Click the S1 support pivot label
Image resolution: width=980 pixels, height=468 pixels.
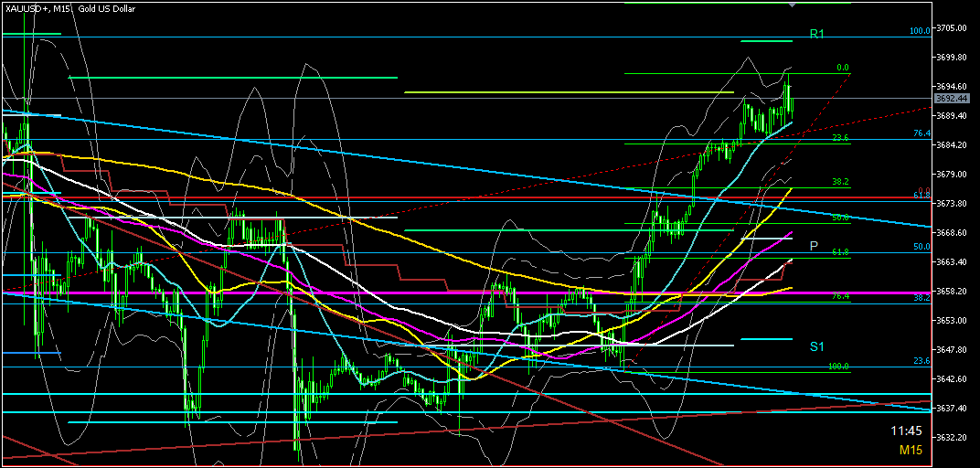[816, 346]
